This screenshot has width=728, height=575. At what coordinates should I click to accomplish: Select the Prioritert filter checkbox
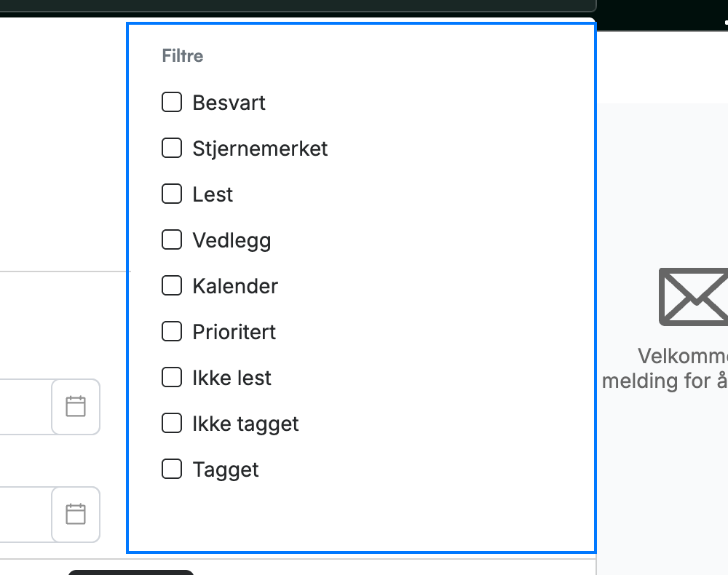172,331
